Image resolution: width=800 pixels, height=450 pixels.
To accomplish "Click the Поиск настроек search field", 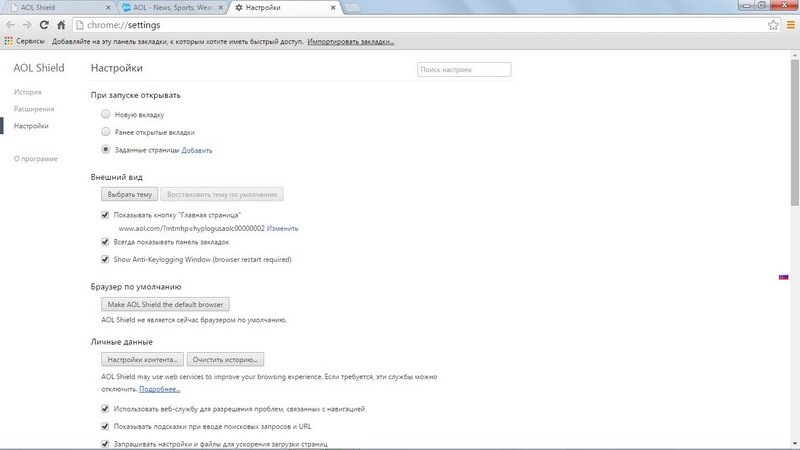I will (464, 69).
